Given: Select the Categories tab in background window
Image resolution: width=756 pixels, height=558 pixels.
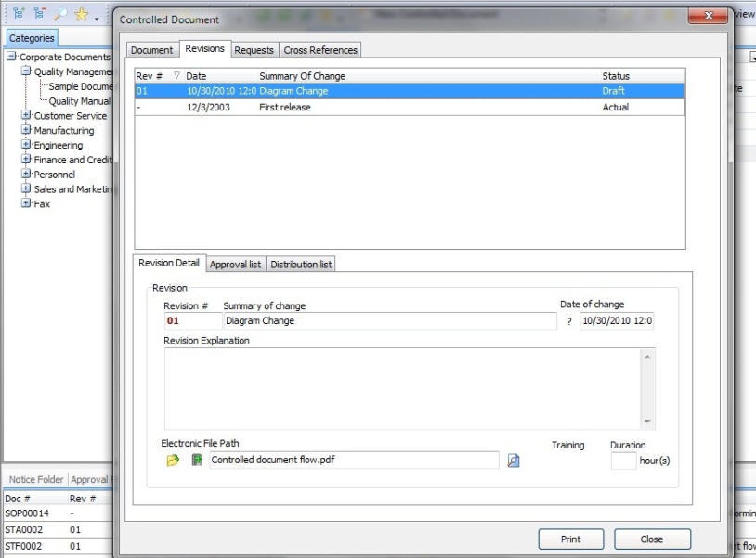Looking at the screenshot, I should tap(32, 38).
